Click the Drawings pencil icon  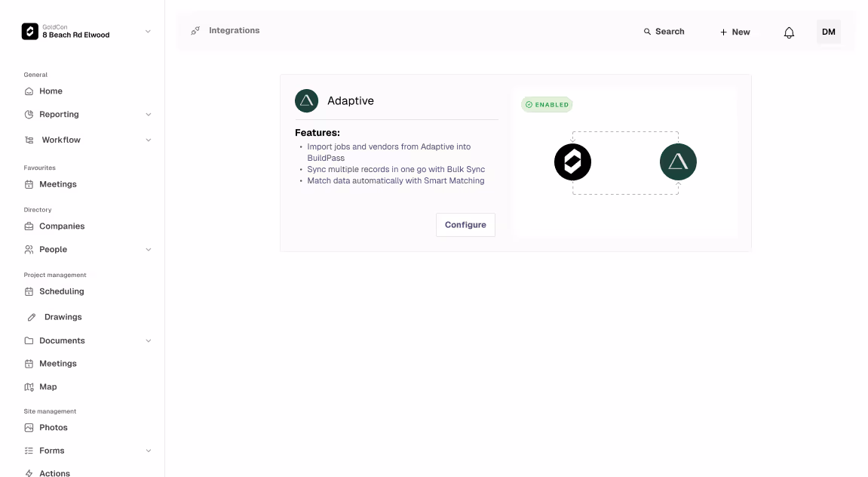pyautogui.click(x=32, y=318)
